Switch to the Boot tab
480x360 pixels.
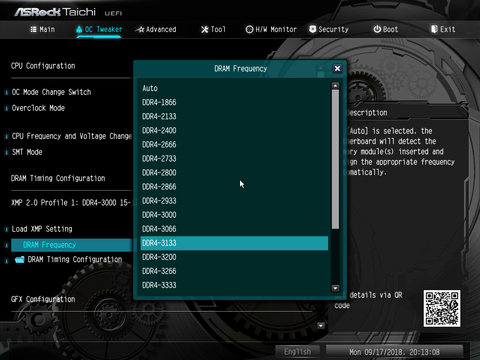click(386, 29)
